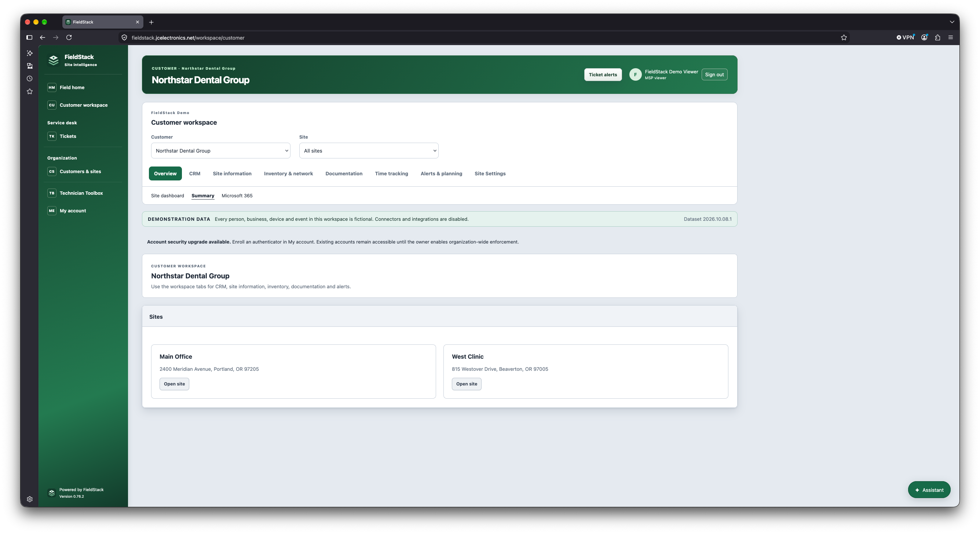
Task: Click the CU Customer workspace icon
Action: (52, 105)
